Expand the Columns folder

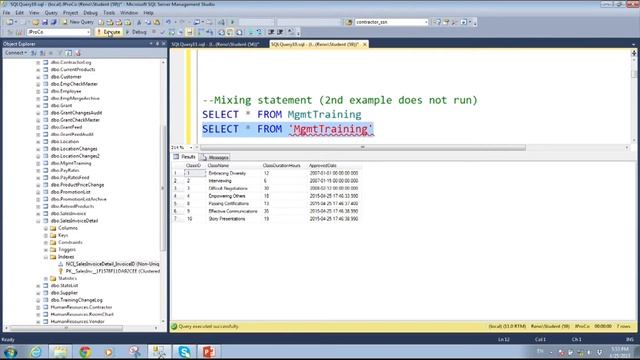[x=46, y=228]
